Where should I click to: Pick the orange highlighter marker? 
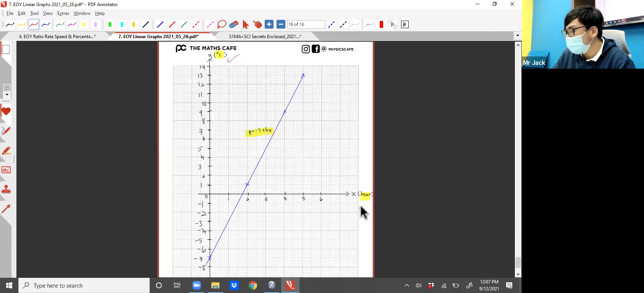134,24
